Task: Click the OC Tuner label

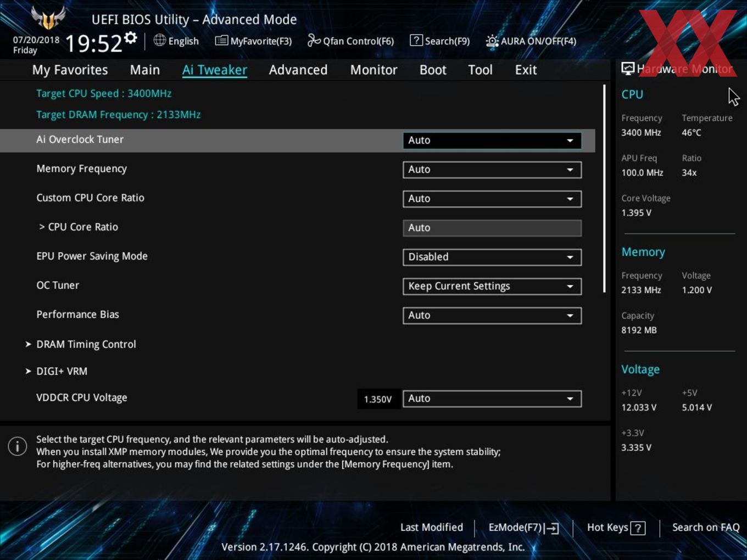Action: click(x=58, y=285)
